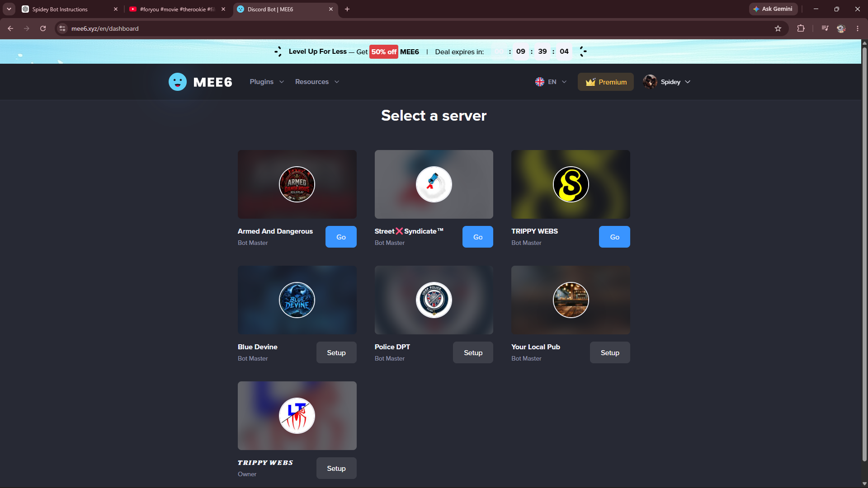Select the Police DPT badge avatar
The image size is (868, 488).
pyautogui.click(x=434, y=300)
